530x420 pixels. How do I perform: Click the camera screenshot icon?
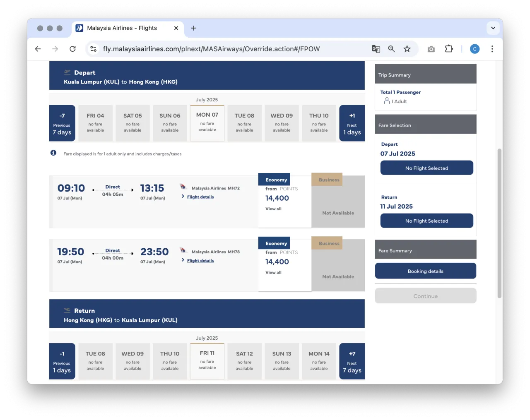point(431,49)
